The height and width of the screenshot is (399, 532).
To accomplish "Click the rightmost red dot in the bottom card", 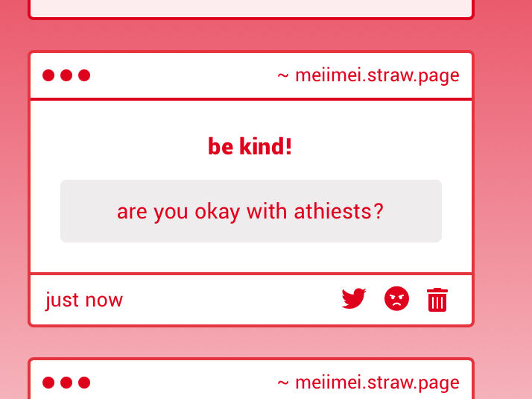I will coord(84,383).
